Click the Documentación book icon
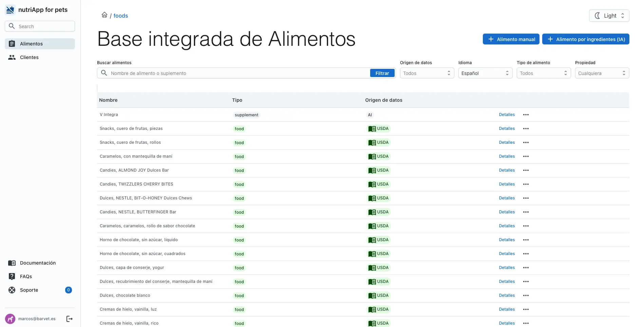This screenshot has height=327, width=644. click(x=12, y=263)
